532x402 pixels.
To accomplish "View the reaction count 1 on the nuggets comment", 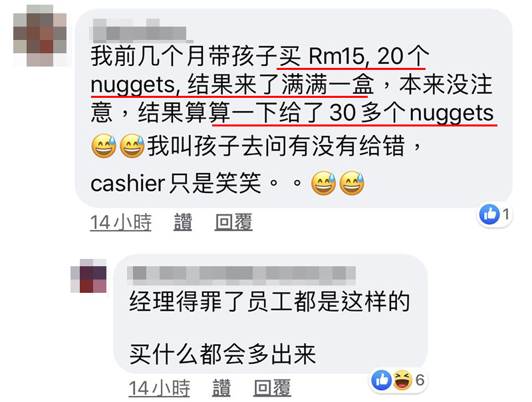I will (506, 214).
